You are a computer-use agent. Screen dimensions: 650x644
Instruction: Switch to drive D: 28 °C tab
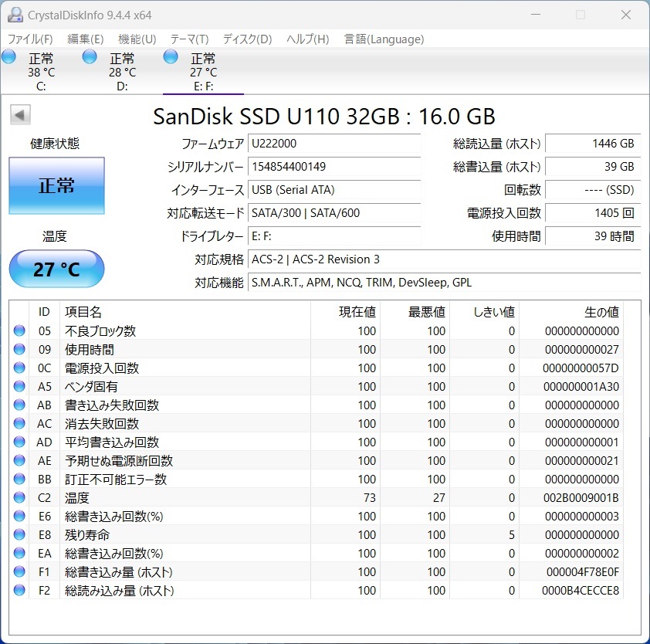122,72
